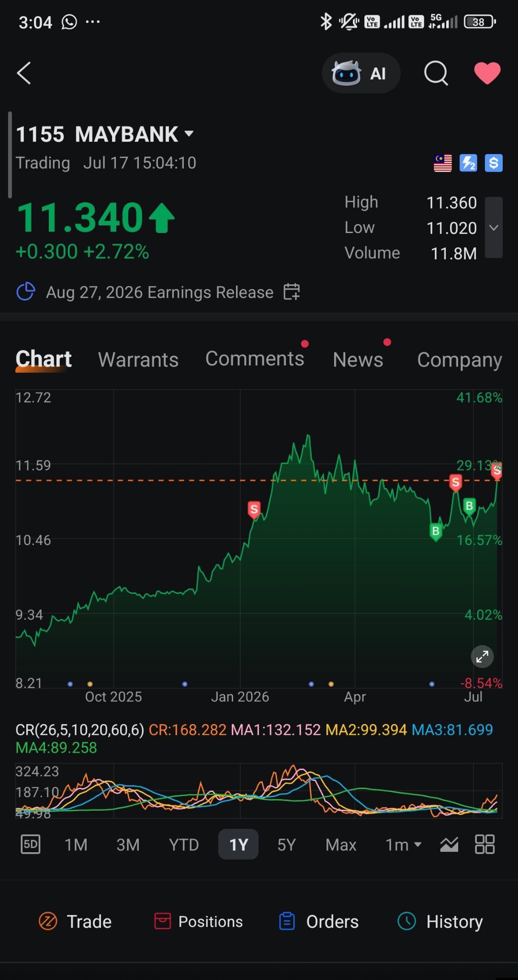Screen dimensions: 518x980
Task: Tap the 11.340 current price
Action: pos(79,218)
